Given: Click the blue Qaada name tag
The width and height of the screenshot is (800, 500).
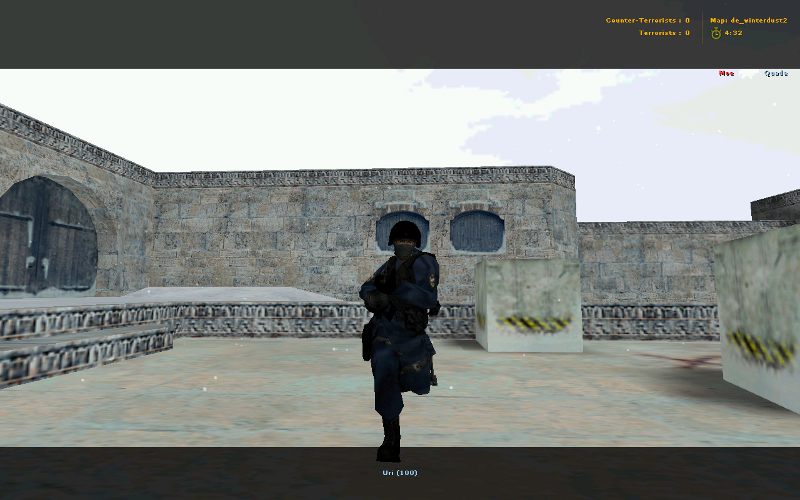Looking at the screenshot, I should [x=775, y=73].
